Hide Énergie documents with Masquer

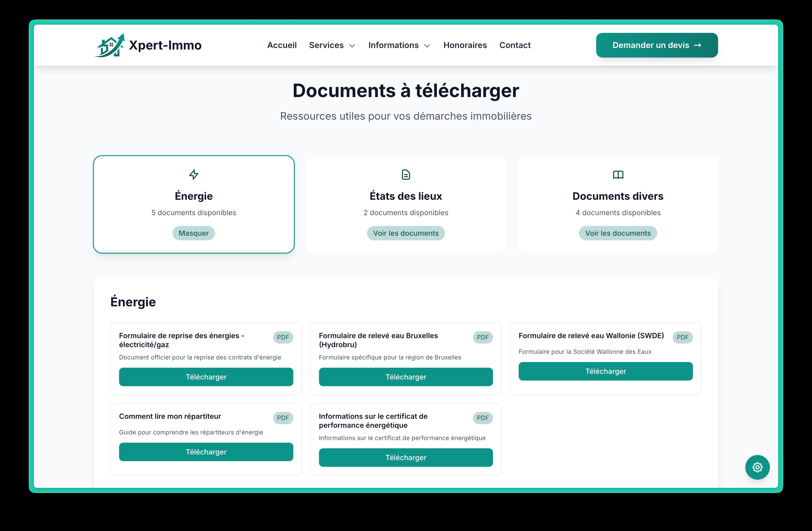click(194, 233)
